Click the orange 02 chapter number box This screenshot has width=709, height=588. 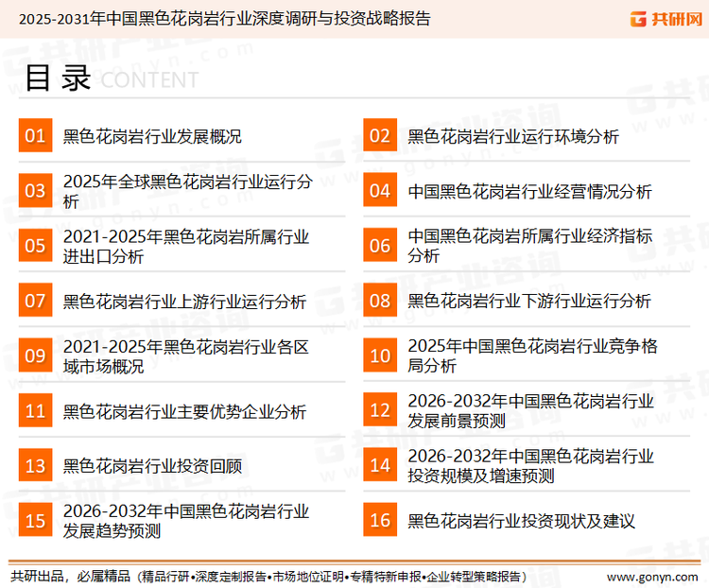click(380, 135)
